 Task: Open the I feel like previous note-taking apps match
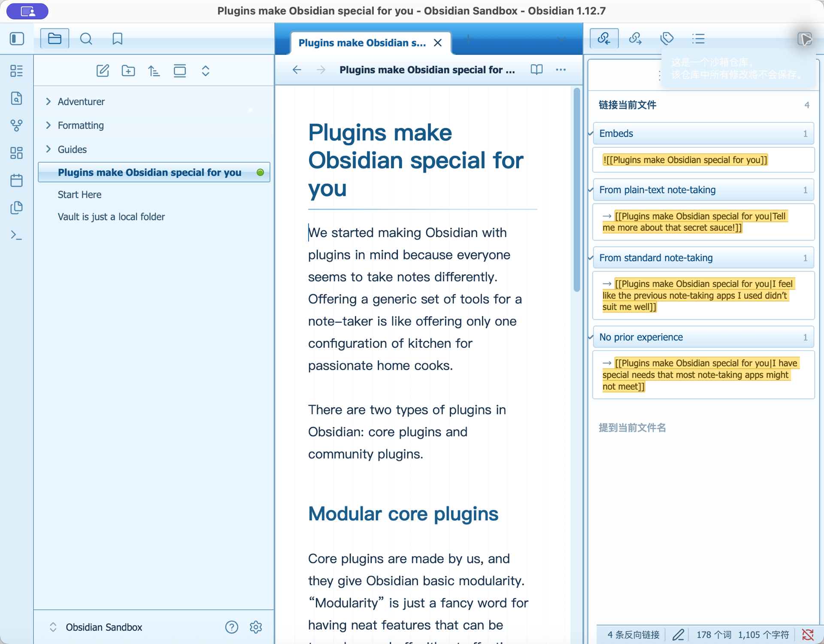[x=703, y=295]
